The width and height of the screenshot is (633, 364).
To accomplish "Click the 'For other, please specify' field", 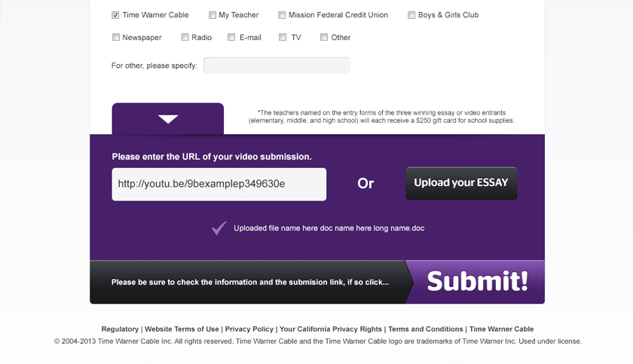I will click(x=277, y=66).
